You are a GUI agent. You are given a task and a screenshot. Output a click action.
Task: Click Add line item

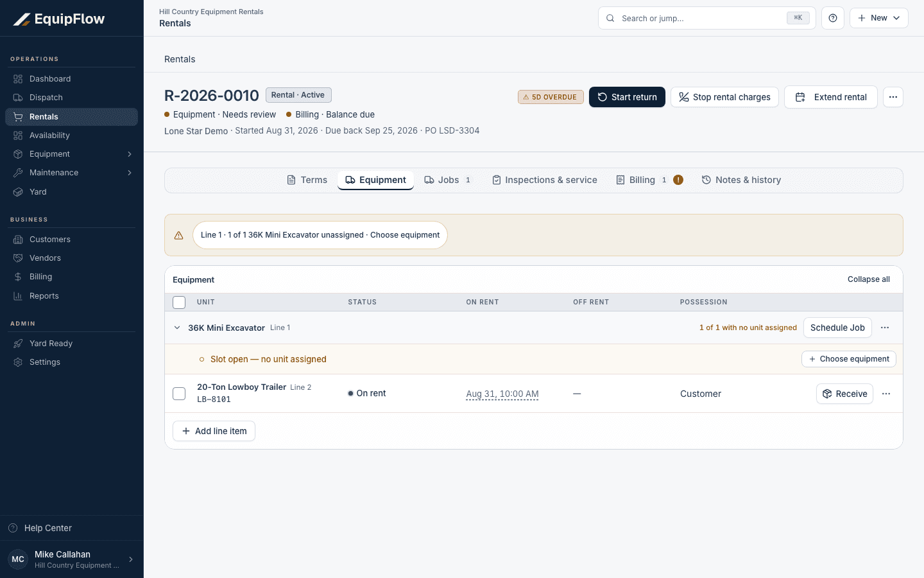214,431
